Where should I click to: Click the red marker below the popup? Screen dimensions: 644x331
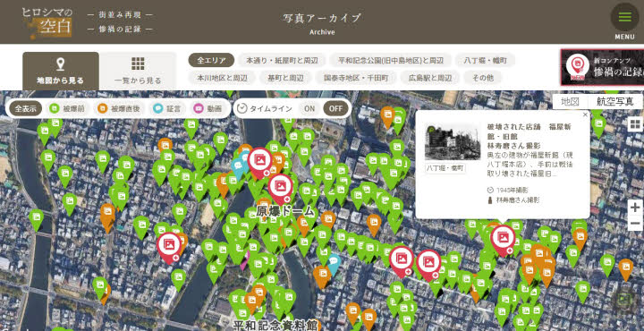[503, 240]
